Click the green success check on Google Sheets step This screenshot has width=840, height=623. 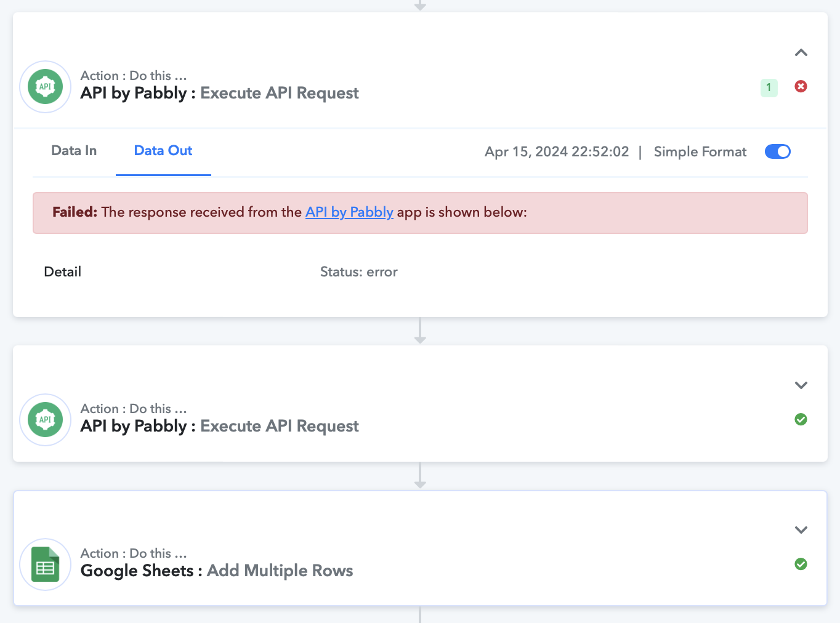[x=801, y=564]
